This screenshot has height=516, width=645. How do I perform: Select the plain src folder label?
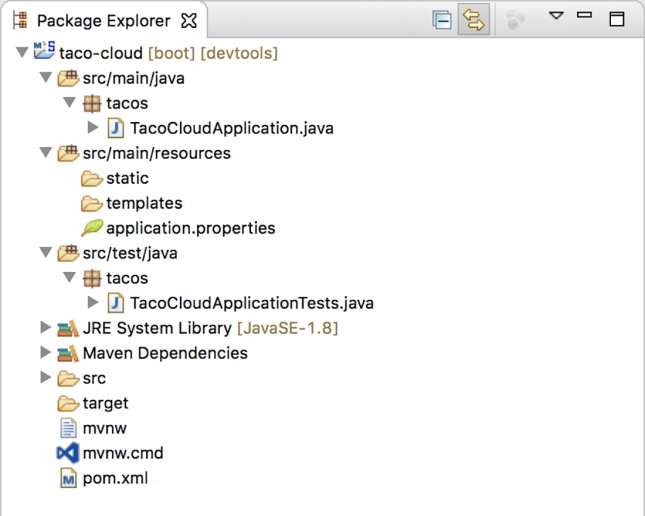point(94,379)
